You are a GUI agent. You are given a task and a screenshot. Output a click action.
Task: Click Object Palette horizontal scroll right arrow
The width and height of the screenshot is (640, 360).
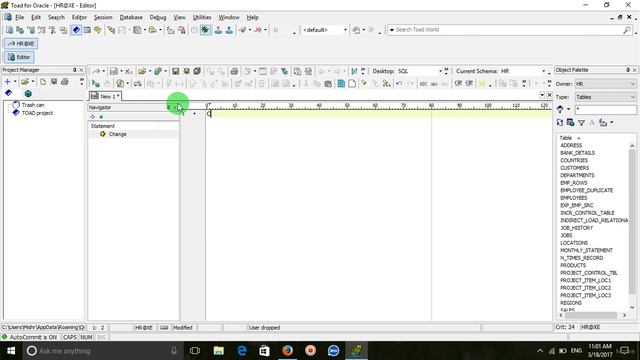pyautogui.click(x=624, y=316)
